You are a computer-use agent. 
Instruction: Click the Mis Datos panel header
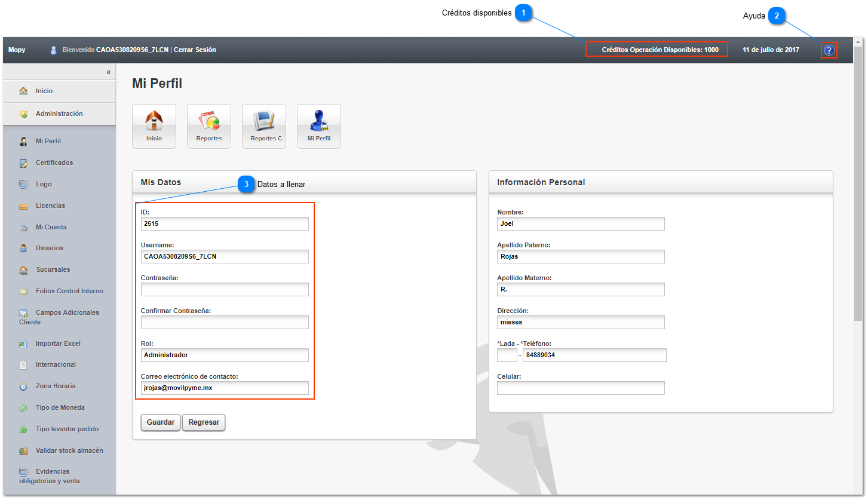point(304,182)
